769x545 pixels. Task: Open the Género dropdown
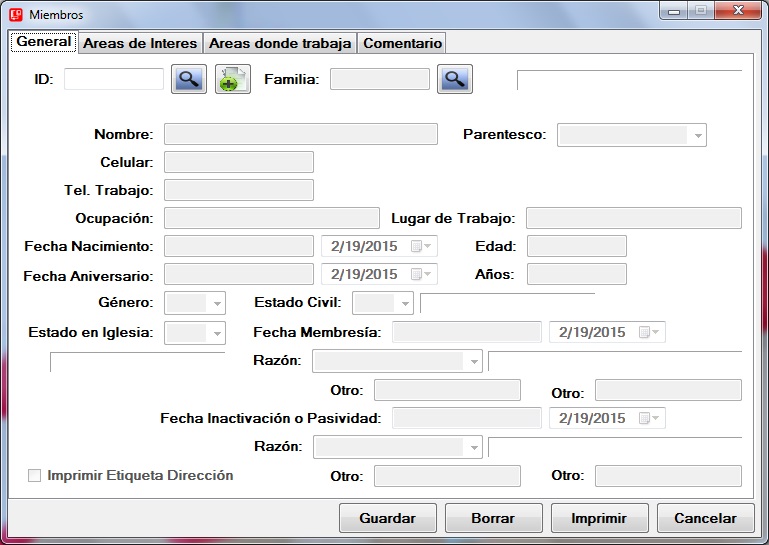(x=217, y=303)
